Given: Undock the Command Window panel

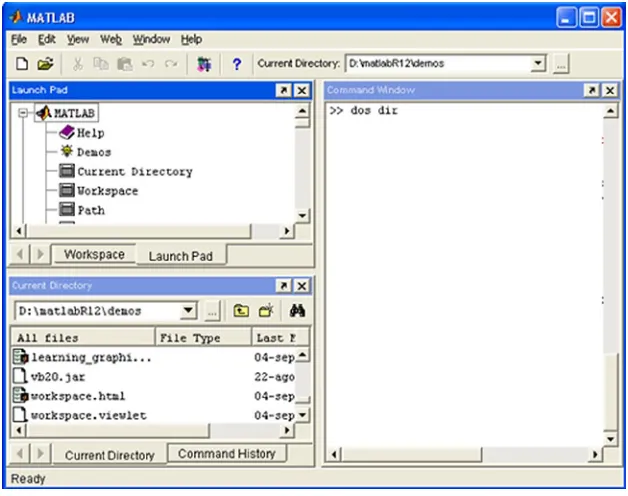Looking at the screenshot, I should point(592,90).
